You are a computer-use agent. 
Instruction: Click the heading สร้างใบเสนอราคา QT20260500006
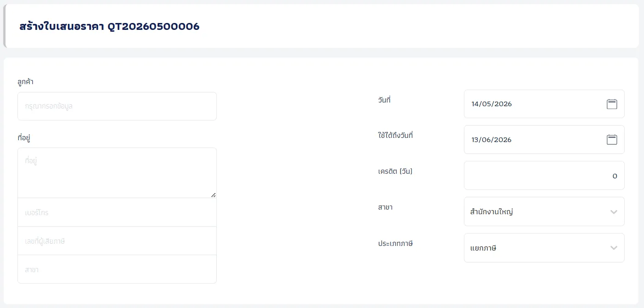pos(109,26)
